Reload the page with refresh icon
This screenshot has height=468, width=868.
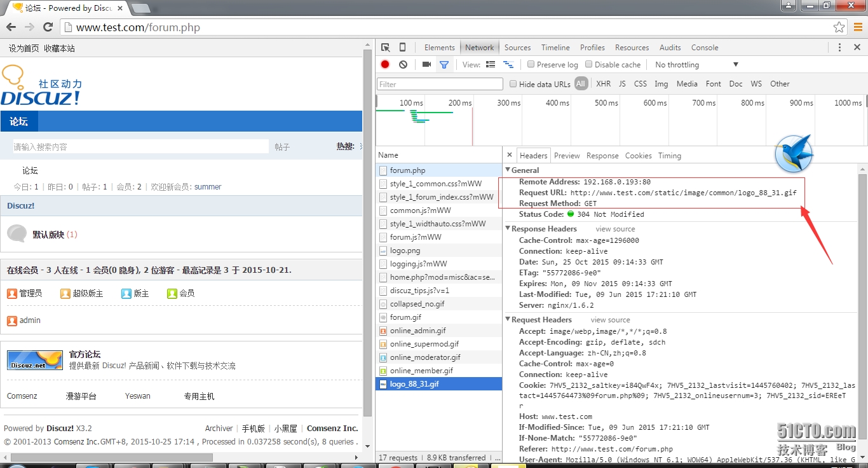(x=48, y=27)
